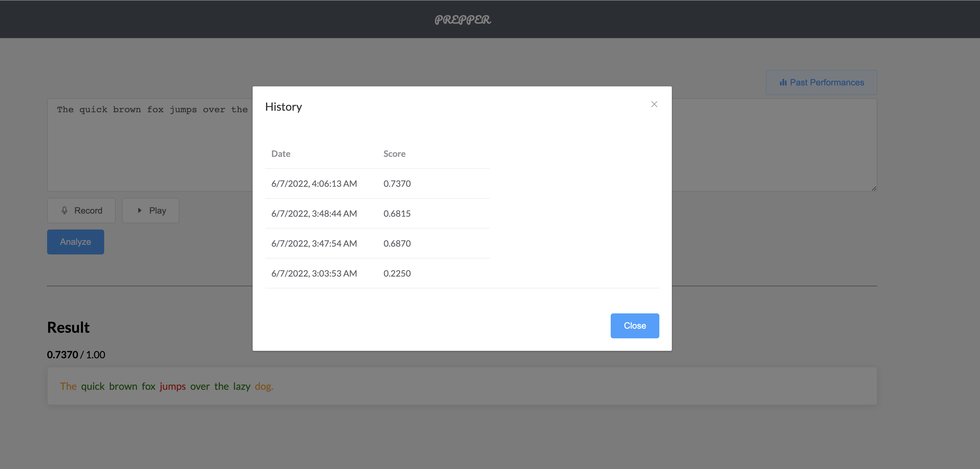Select the 3:47:54 AM history row
Image resolution: width=980 pixels, height=469 pixels.
point(314,244)
